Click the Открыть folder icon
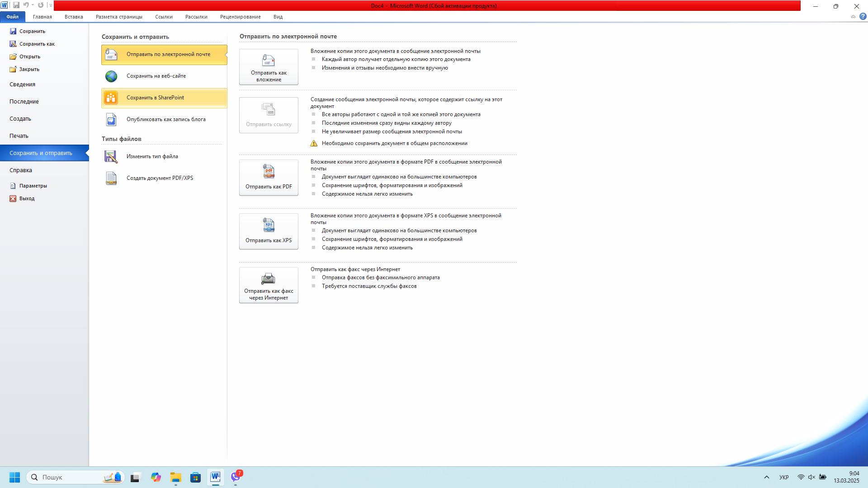868x488 pixels. pyautogui.click(x=13, y=56)
